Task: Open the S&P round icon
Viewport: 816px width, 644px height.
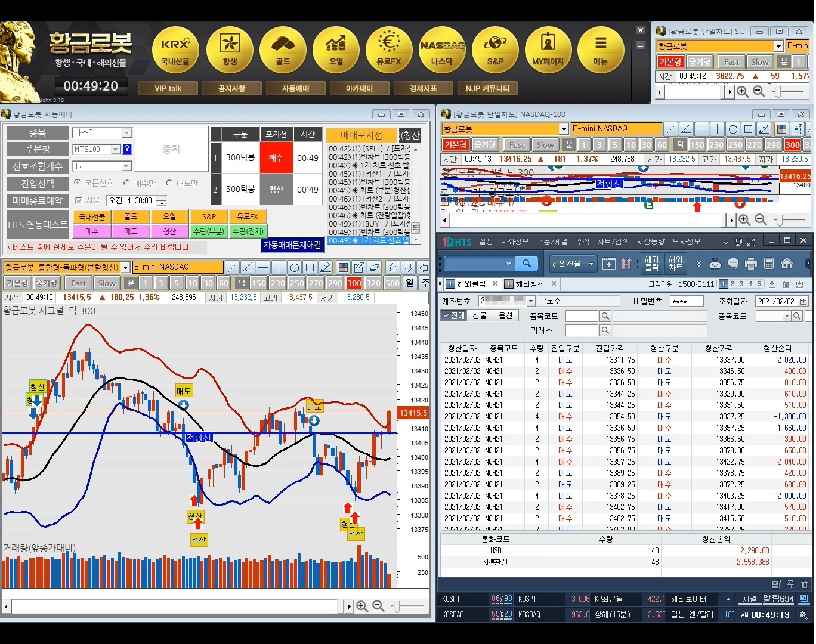Action: pos(495,50)
